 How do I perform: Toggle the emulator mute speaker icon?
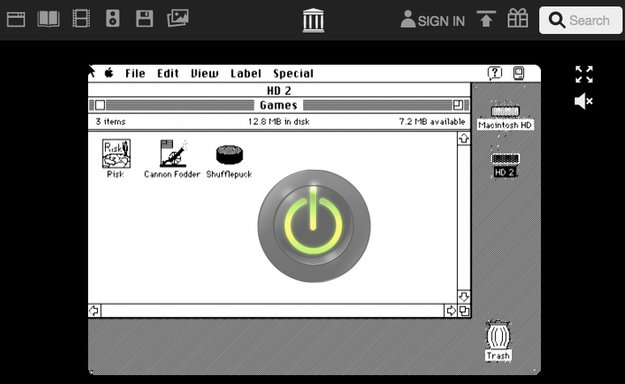[x=584, y=101]
